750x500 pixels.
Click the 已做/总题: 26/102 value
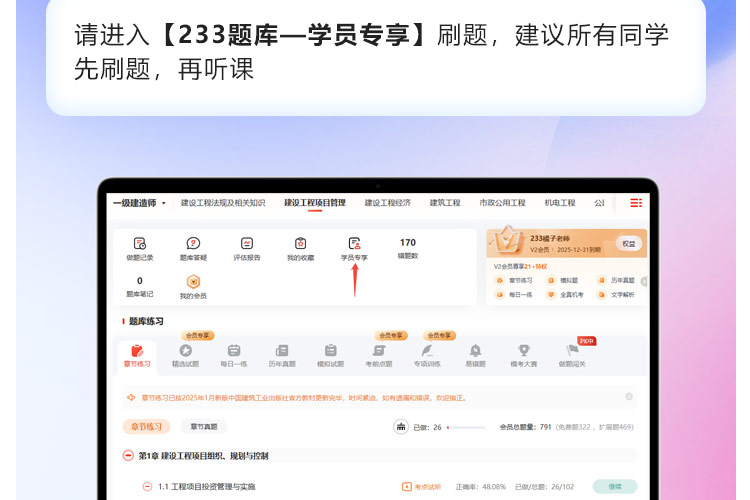[x=544, y=487]
